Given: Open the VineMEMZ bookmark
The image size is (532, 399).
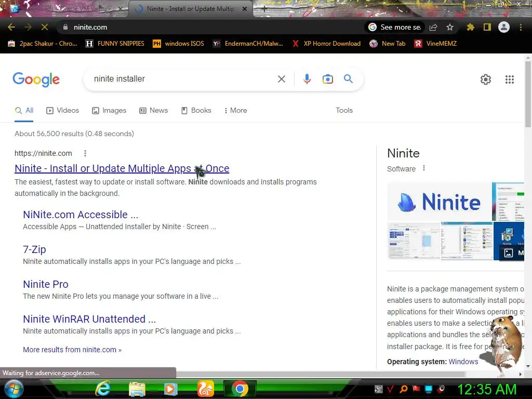Looking at the screenshot, I should 436,44.
